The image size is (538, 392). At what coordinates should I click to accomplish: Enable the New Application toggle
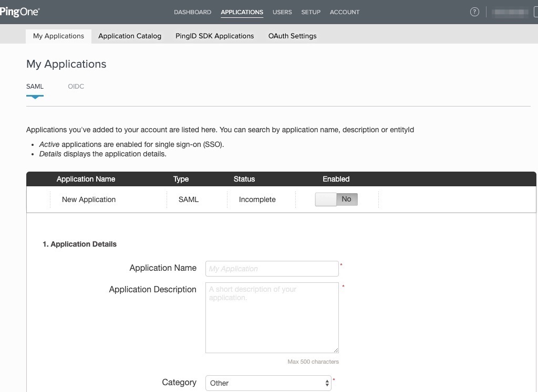336,199
